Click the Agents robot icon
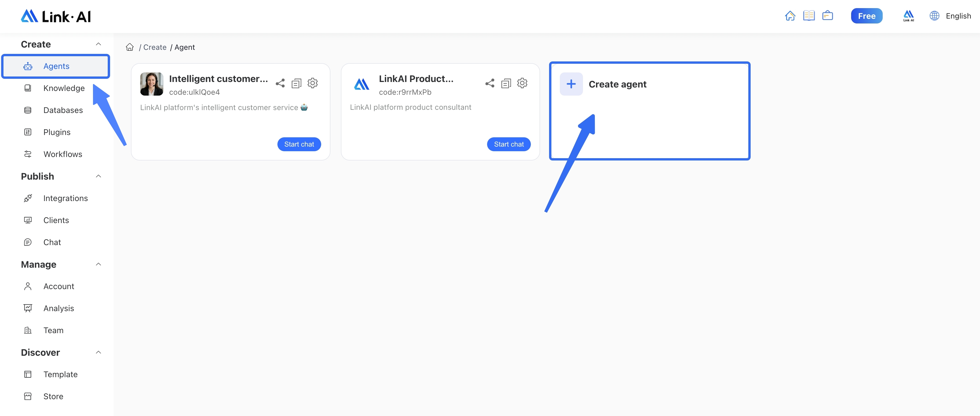 point(28,66)
